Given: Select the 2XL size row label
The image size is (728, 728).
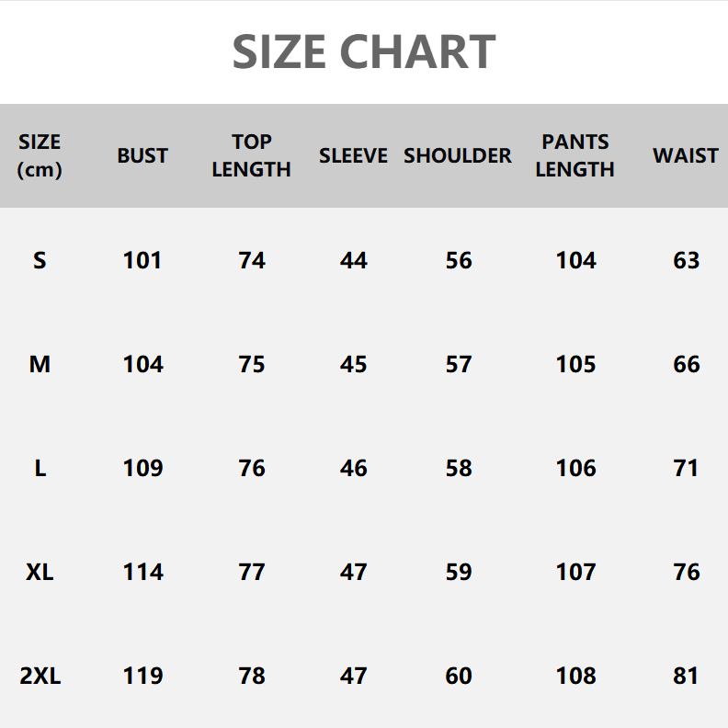Looking at the screenshot, I should [40, 676].
